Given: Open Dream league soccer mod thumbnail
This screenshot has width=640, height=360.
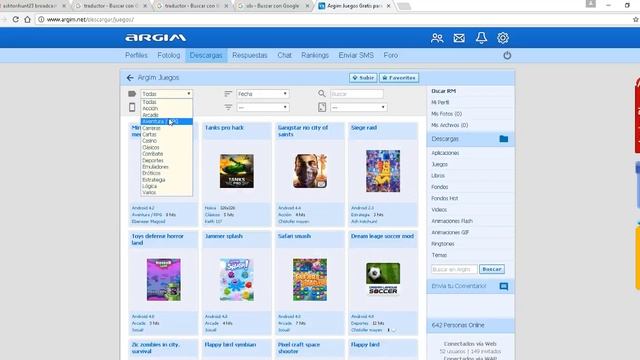Looking at the screenshot, I should click(383, 280).
